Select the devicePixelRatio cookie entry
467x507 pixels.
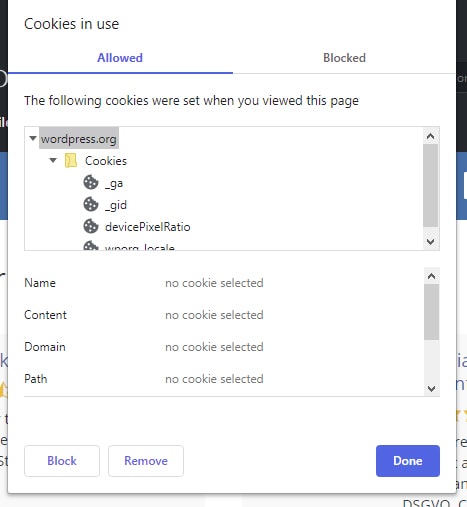click(x=148, y=227)
